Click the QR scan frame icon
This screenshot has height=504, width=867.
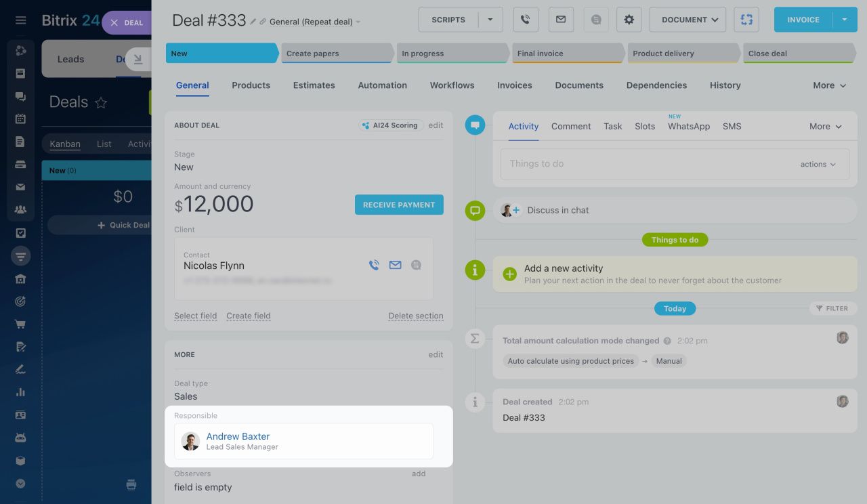[746, 20]
